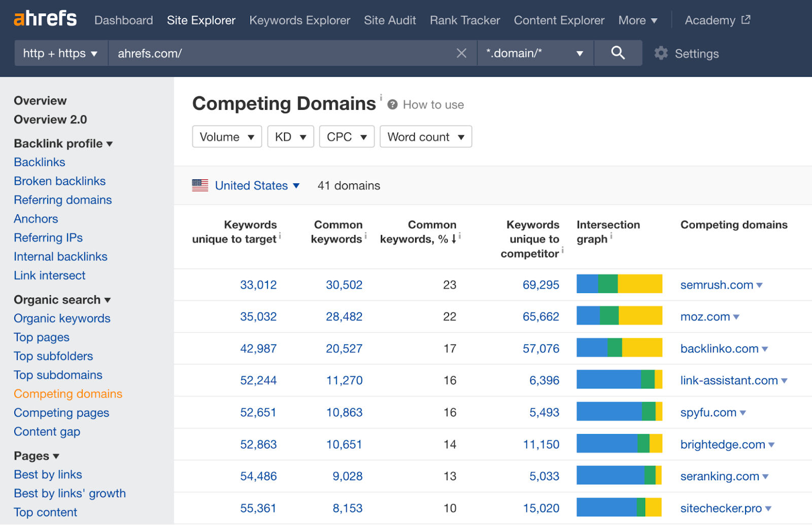Viewport: 812px width, 525px height.
Task: Open the CPC filter dropdown
Action: 347,137
